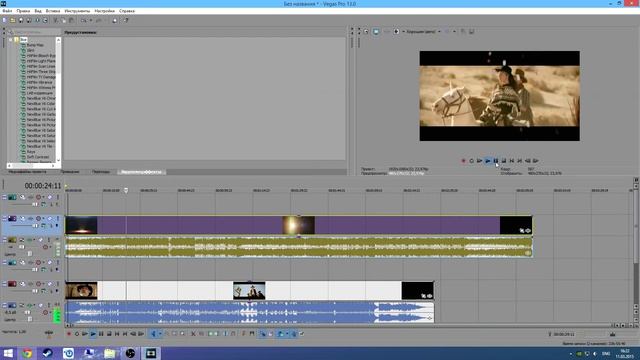This screenshot has height=360, width=640.
Task: Click Cut scissors in timeline bottom toolbar
Action: pos(193,334)
